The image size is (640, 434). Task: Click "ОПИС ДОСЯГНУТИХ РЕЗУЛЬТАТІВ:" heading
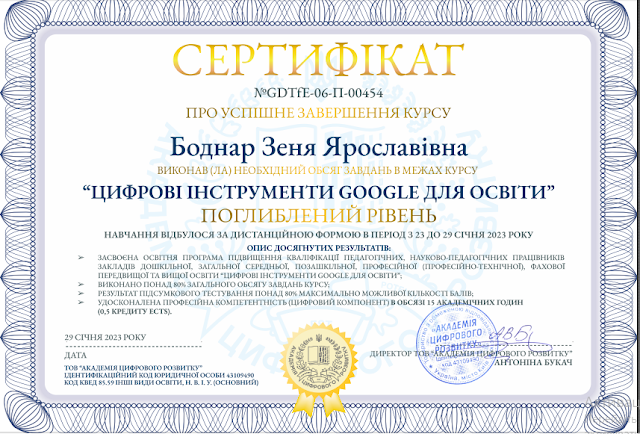click(x=318, y=248)
